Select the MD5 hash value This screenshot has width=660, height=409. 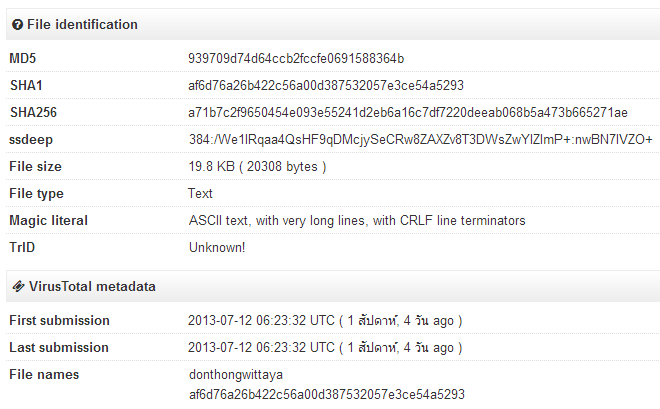[296, 59]
